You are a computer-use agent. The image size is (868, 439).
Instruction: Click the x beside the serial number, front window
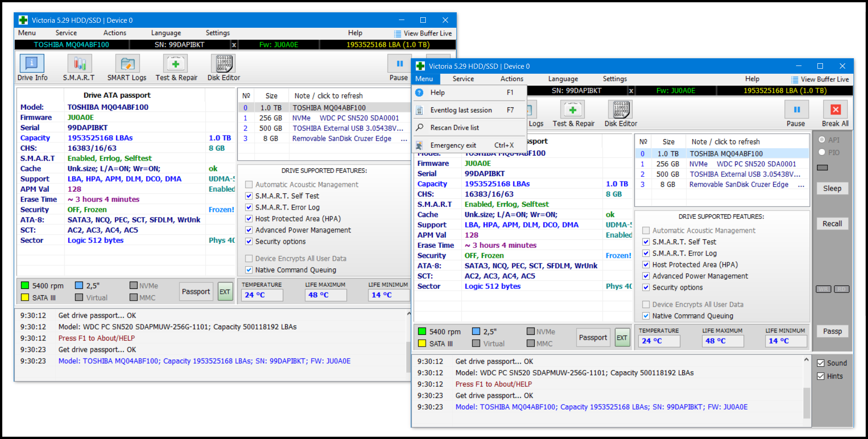(x=631, y=91)
